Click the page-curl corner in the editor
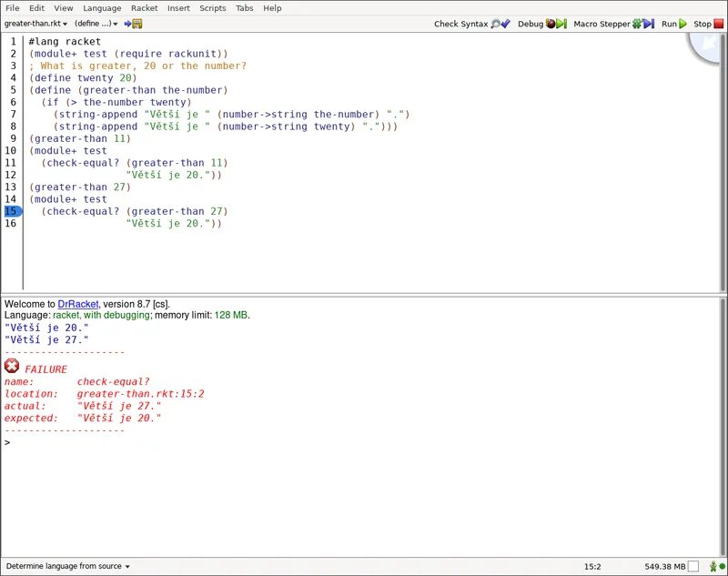 tap(703, 47)
